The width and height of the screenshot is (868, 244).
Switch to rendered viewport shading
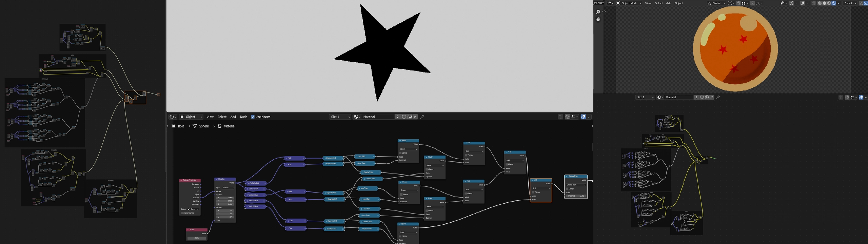[x=834, y=3]
